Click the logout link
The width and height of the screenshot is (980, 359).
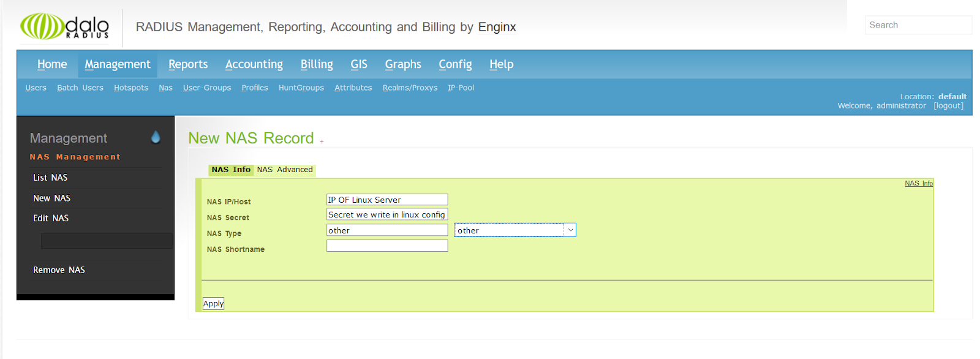(x=948, y=106)
